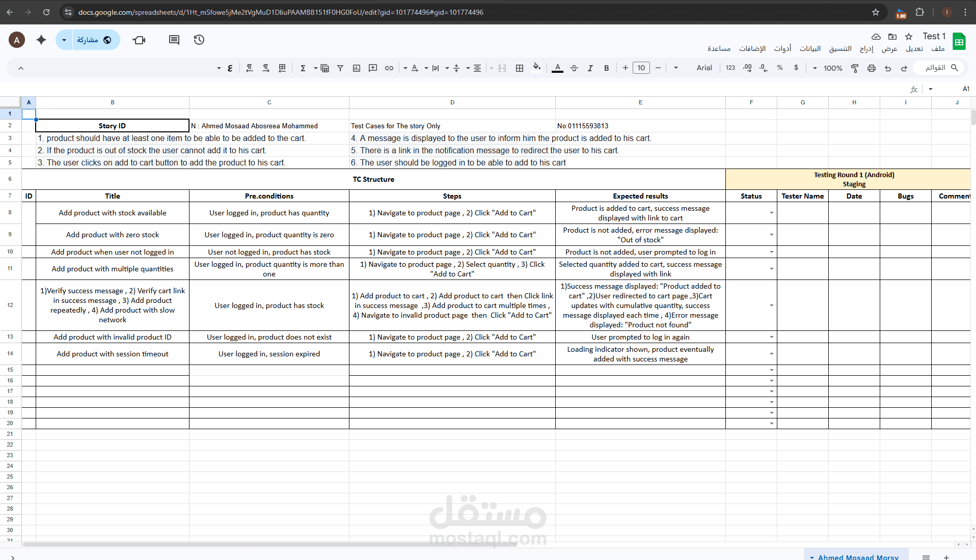Format as currency with dollar icon

tap(796, 68)
